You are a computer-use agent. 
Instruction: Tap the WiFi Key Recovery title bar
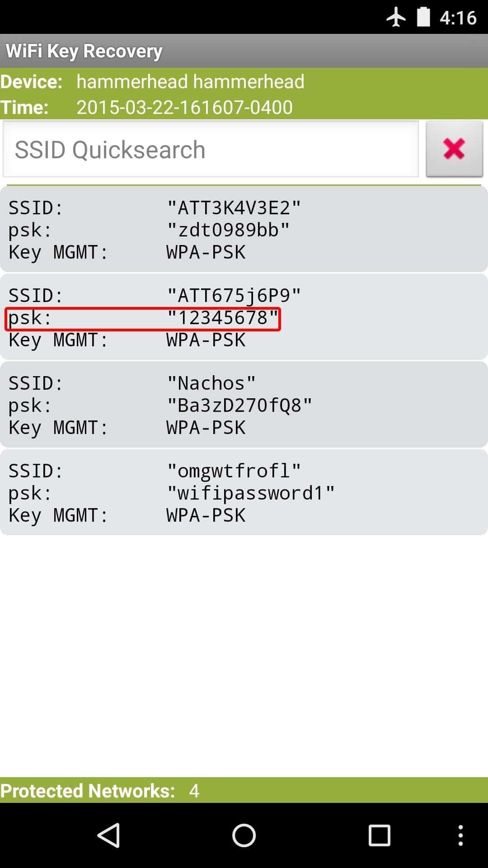click(244, 51)
